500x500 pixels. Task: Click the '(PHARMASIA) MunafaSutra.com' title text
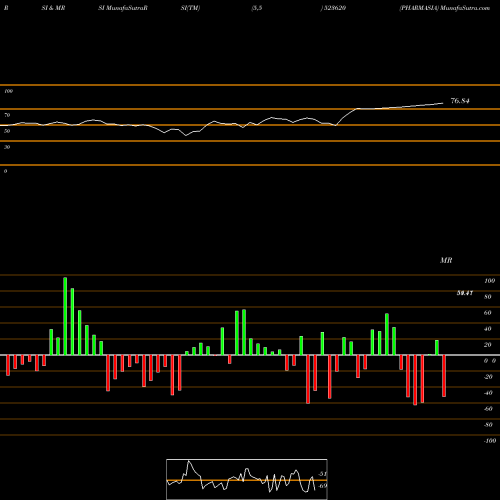tap(445, 8)
